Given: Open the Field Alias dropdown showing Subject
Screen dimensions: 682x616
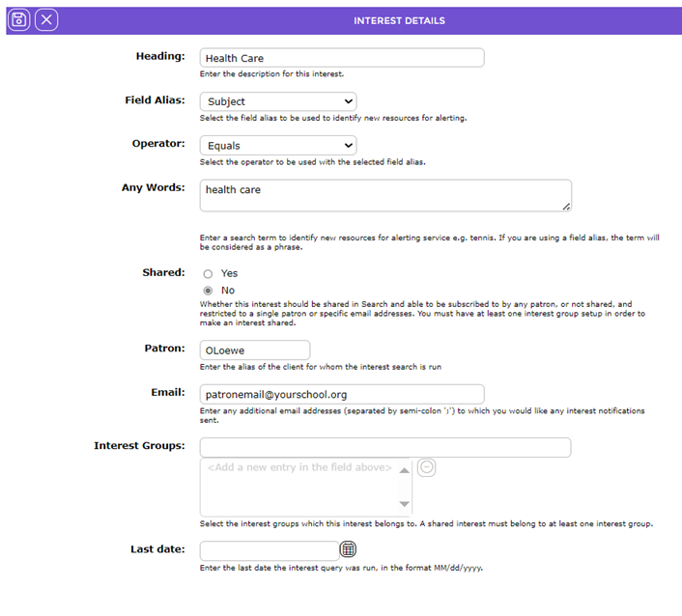Looking at the screenshot, I should 278,101.
